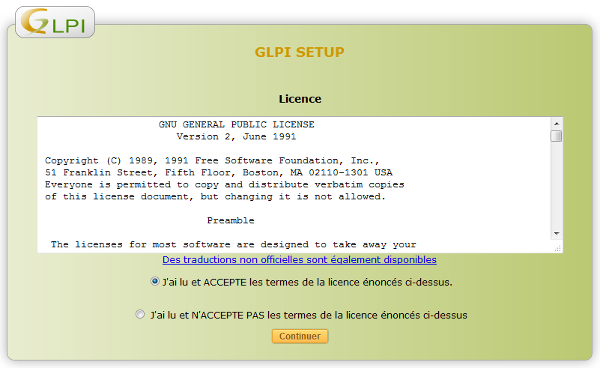Click the label 'J'ai lu et N'ACCEPTE PAS'
600x368 pixels.
pos(309,315)
